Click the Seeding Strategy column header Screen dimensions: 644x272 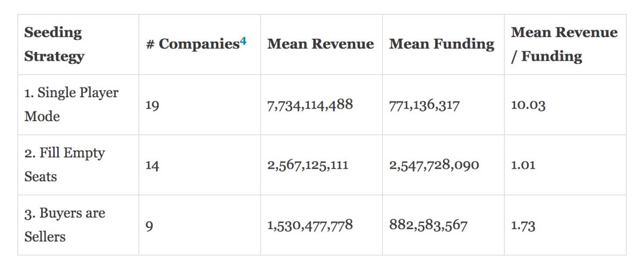click(54, 45)
